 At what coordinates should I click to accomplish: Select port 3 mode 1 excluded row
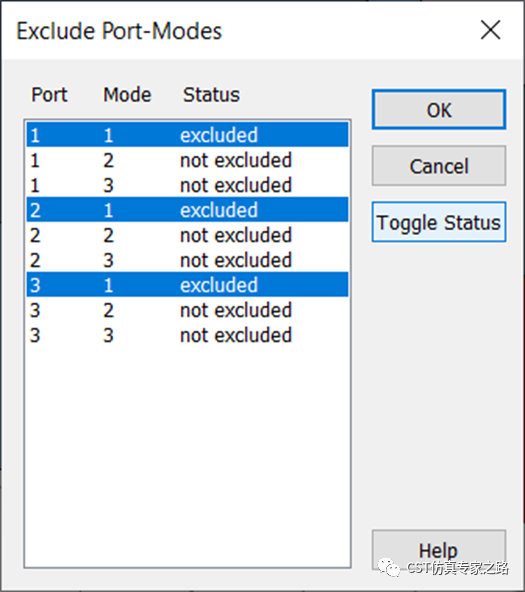click(x=187, y=284)
